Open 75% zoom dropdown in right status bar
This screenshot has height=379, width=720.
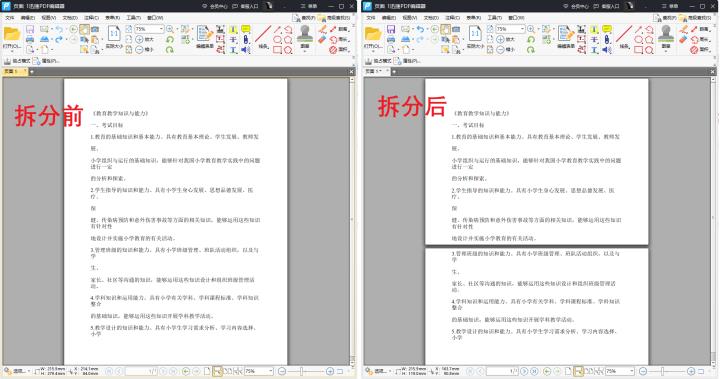pyautogui.click(x=631, y=371)
